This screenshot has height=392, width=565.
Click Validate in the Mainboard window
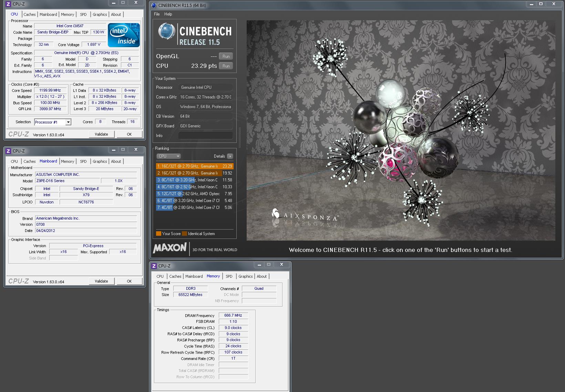tap(101, 281)
